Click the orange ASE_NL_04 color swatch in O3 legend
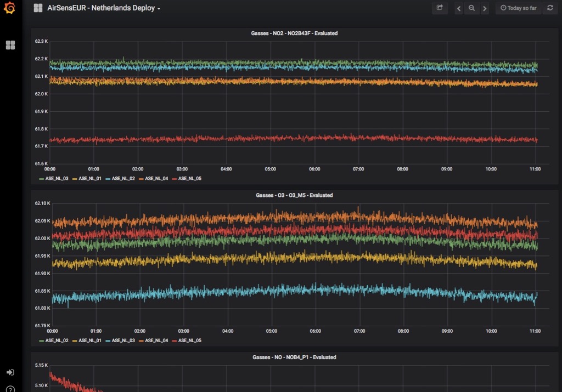The height and width of the screenshot is (392, 562). (141, 341)
